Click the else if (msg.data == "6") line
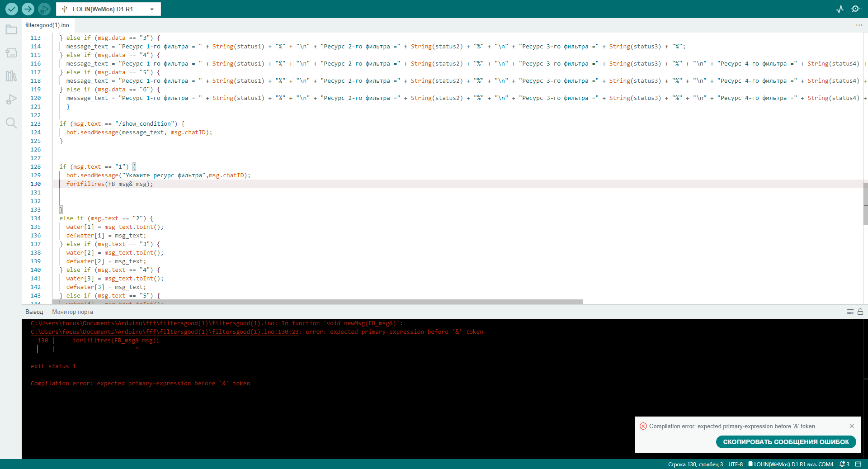The image size is (868, 469). click(x=110, y=90)
